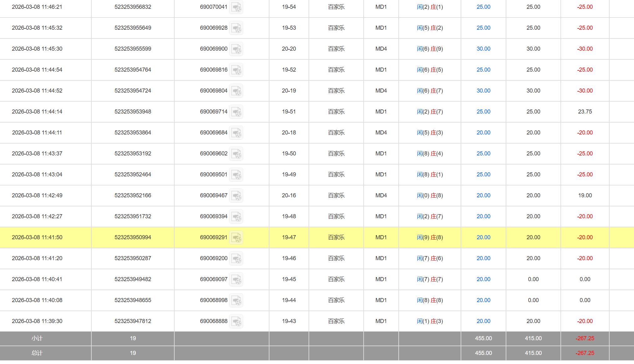Open 闲(0) 庄(8) result link

(430, 195)
